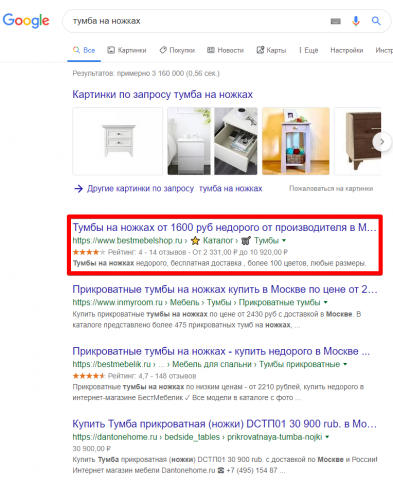Open the Ещё menu
The image size is (393, 480).
[309, 50]
